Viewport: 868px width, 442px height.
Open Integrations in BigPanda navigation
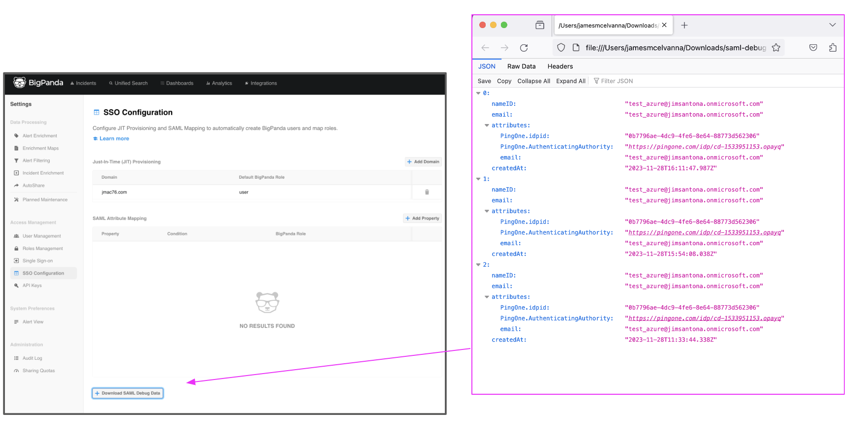[x=261, y=83]
